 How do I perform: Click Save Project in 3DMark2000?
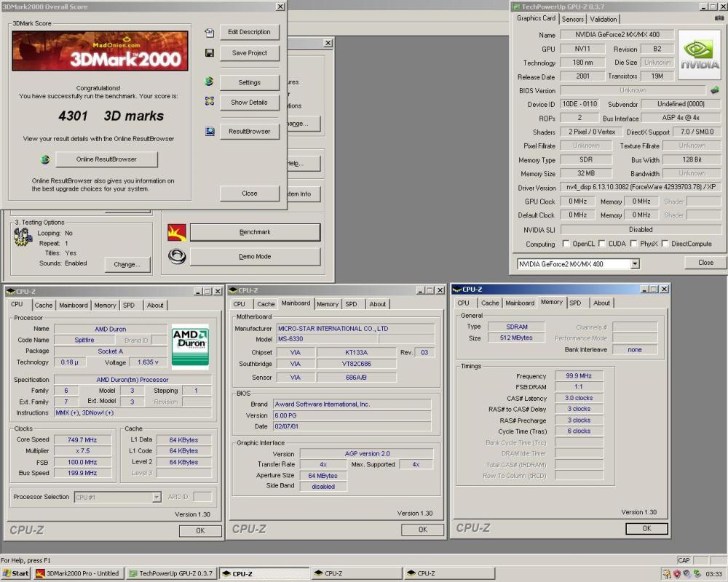point(248,52)
